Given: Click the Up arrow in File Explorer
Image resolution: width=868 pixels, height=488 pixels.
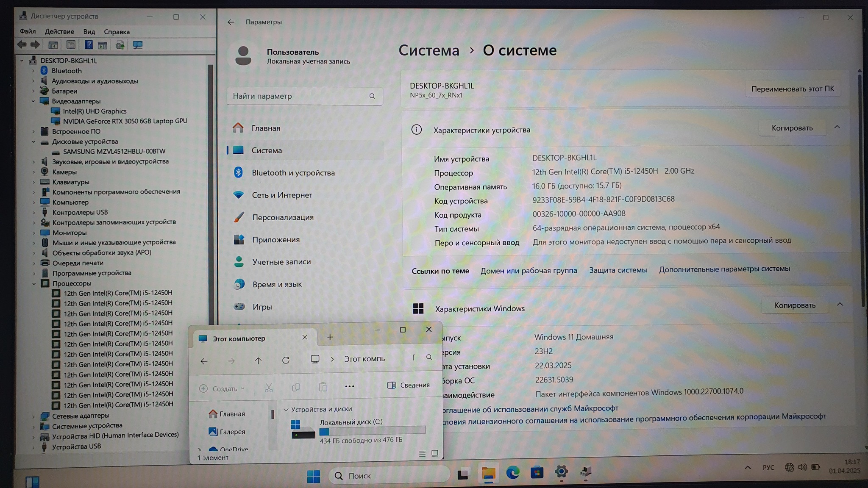Looking at the screenshot, I should pyautogui.click(x=258, y=360).
